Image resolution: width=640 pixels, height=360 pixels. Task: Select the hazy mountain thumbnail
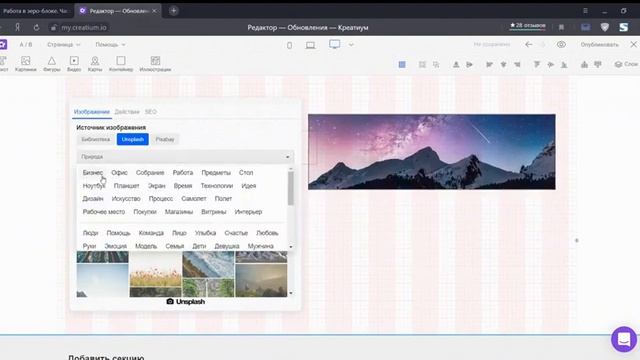(261, 280)
